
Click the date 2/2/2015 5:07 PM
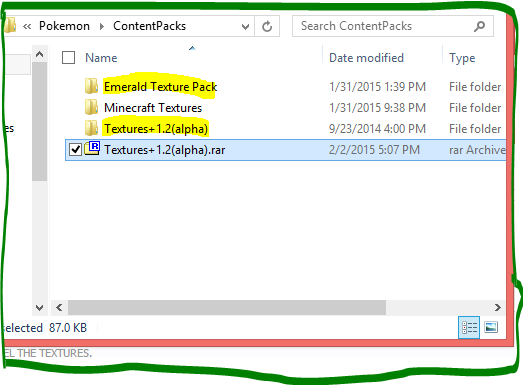[x=374, y=150]
